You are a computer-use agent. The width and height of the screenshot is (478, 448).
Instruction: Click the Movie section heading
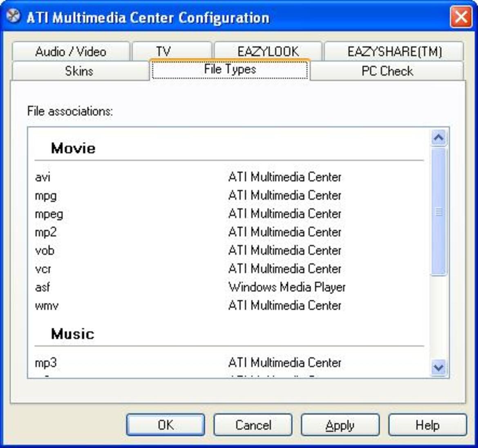(73, 148)
